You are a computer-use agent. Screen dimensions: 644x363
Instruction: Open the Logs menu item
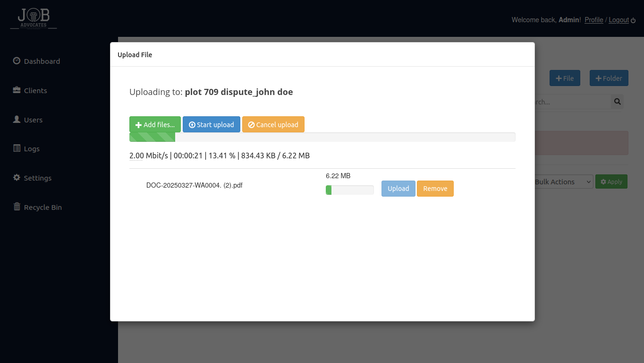[32, 149]
